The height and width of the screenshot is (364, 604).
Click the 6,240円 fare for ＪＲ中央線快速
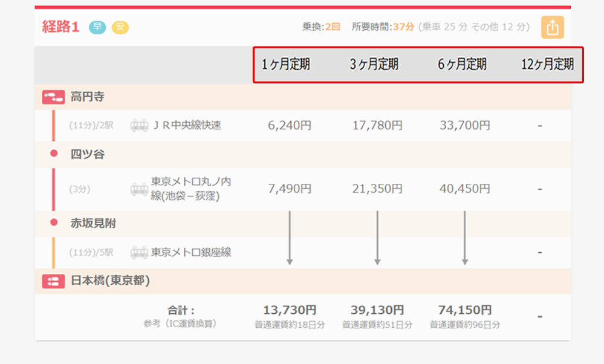point(289,126)
